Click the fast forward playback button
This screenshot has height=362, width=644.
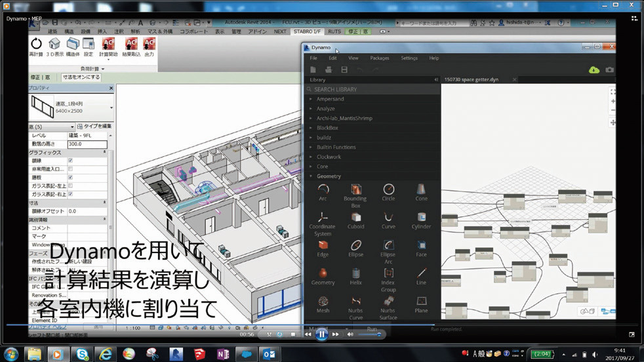(336, 334)
